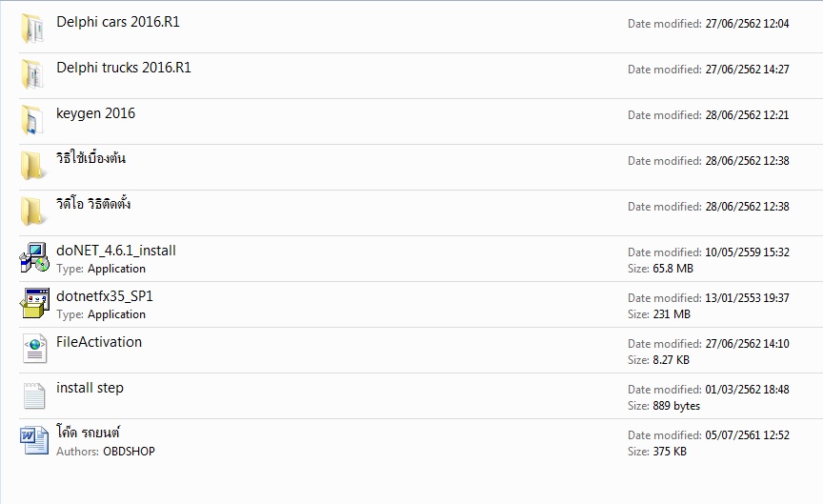Click the FileActivation file icon
Screen dimensions: 823x504
click(x=34, y=349)
